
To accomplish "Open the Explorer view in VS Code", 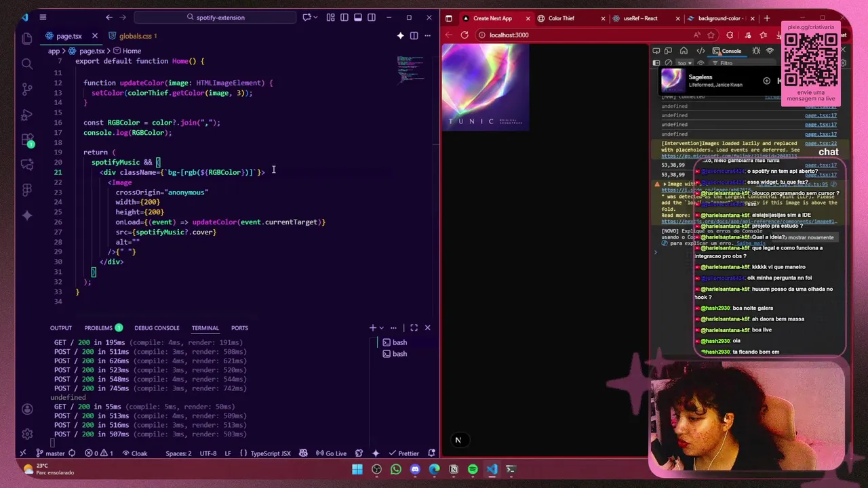I will point(27,39).
